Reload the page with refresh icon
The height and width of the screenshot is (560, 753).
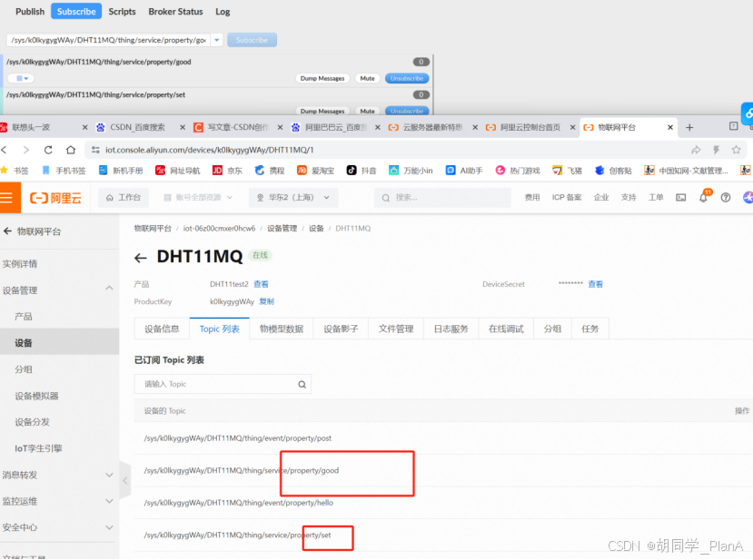[48, 150]
